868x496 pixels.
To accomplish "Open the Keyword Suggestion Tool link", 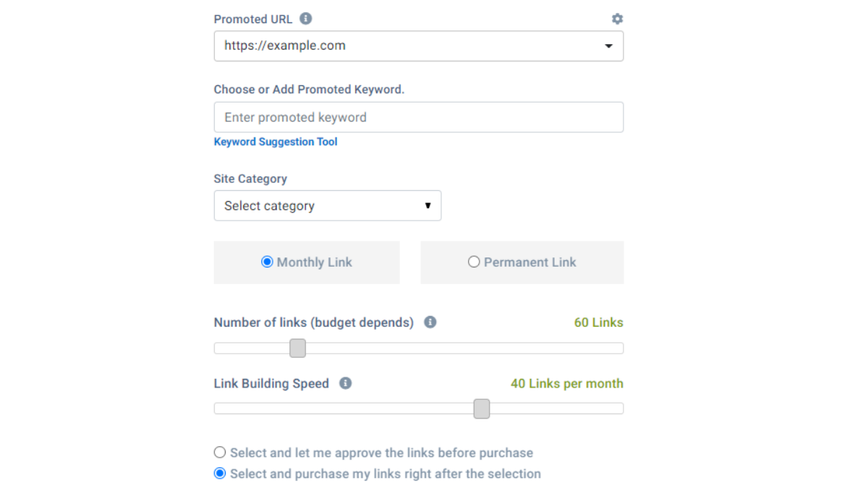I will coord(276,142).
